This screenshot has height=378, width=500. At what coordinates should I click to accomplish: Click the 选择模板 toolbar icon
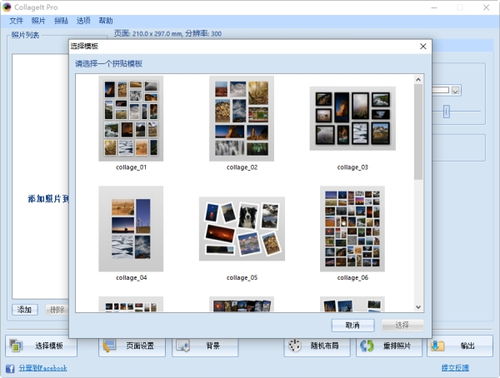[16, 346]
